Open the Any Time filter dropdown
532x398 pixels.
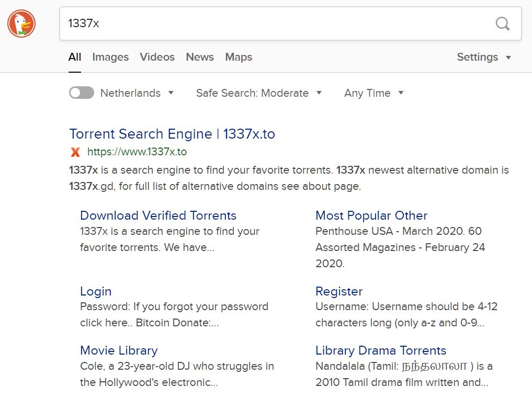374,93
